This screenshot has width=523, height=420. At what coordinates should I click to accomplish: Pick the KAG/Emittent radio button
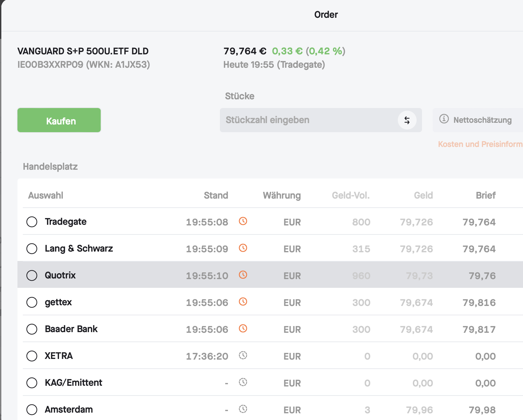pos(32,383)
